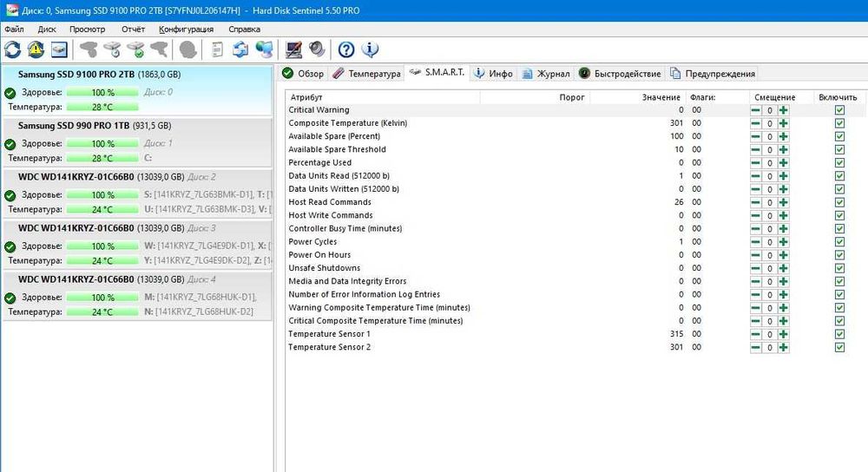The width and height of the screenshot is (868, 472).
Task: Sort by the Атрибут column header
Action: point(383,97)
